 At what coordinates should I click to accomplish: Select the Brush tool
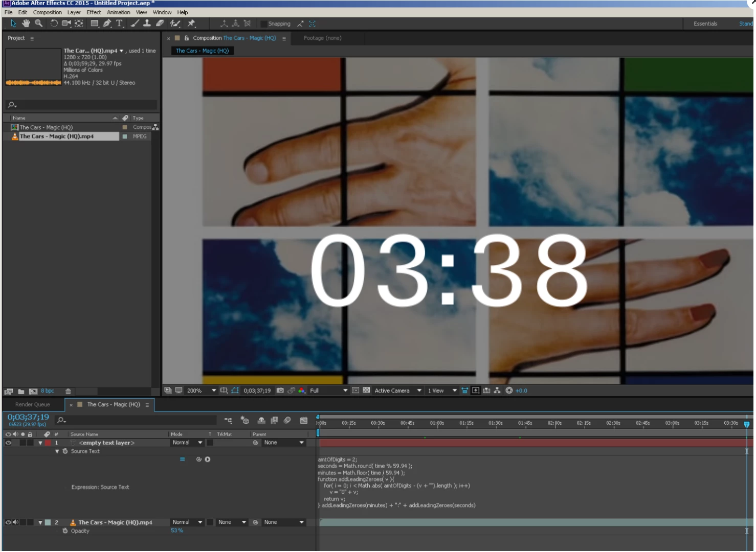click(x=135, y=24)
